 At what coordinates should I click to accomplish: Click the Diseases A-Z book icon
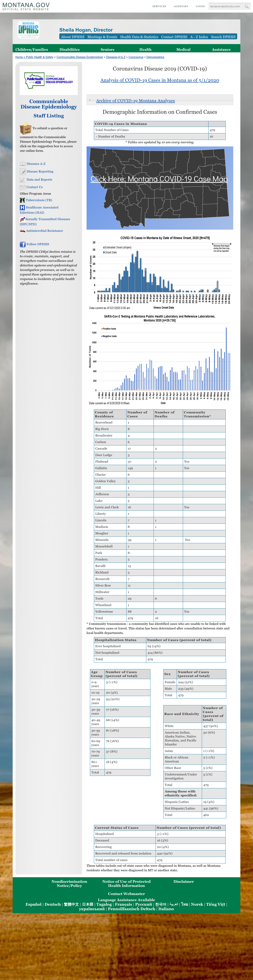(x=23, y=164)
